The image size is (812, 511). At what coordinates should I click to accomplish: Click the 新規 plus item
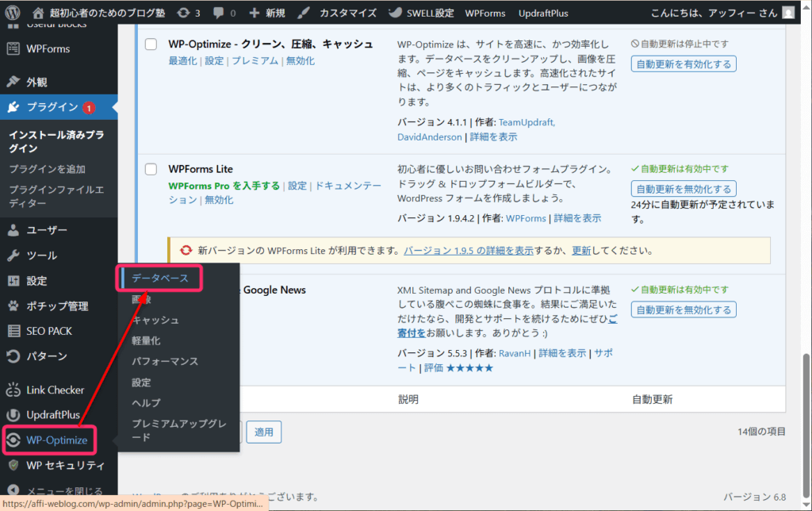(x=267, y=13)
